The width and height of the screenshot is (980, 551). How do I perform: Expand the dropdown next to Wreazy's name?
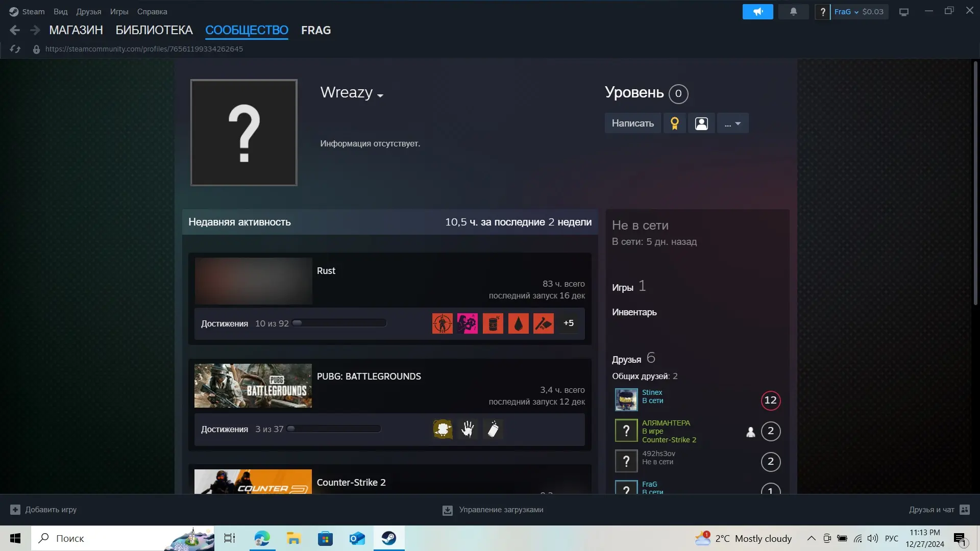click(x=381, y=94)
